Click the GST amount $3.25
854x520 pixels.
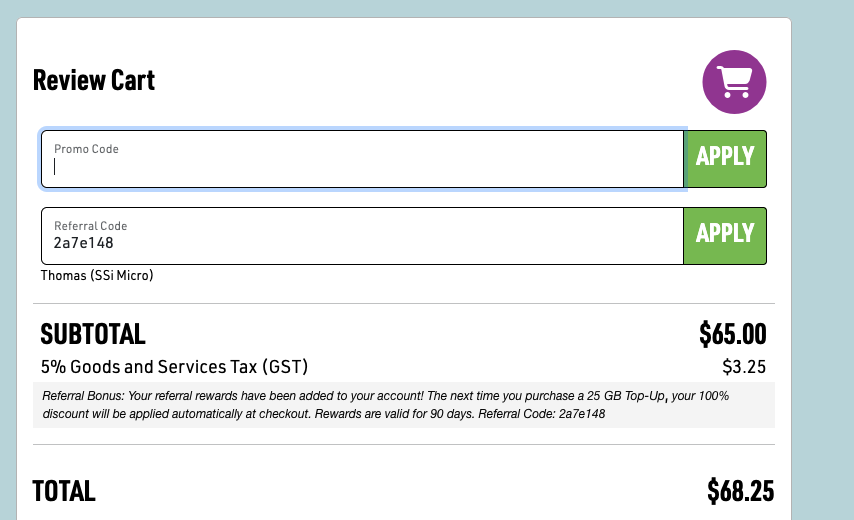pos(744,367)
